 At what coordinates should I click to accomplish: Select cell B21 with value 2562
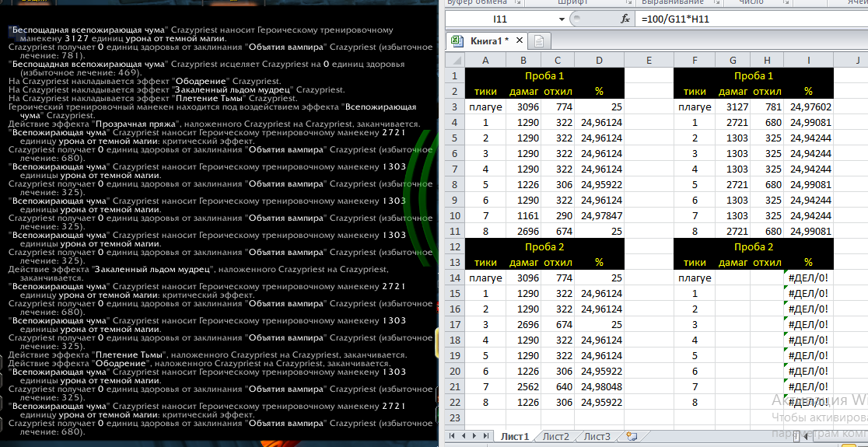tap(523, 386)
